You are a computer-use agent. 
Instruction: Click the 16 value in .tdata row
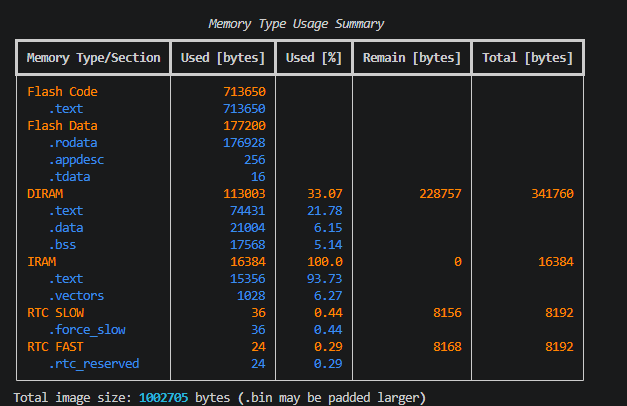[x=258, y=177]
